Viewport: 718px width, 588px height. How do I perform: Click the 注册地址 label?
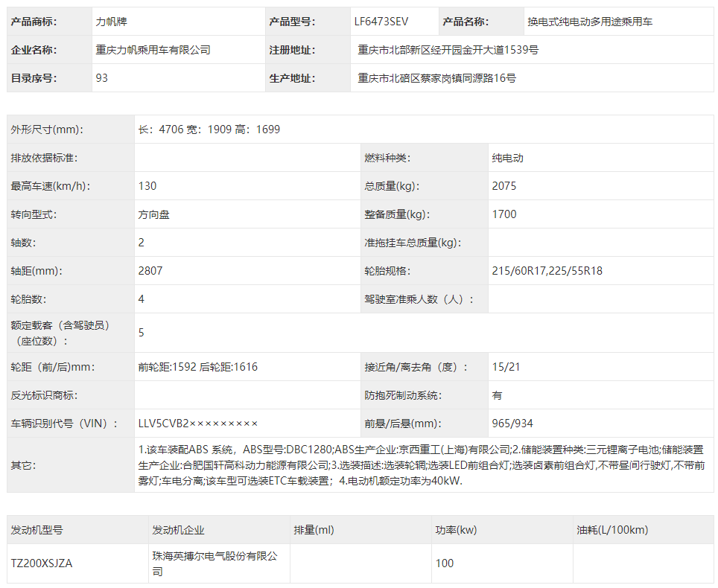(x=292, y=50)
